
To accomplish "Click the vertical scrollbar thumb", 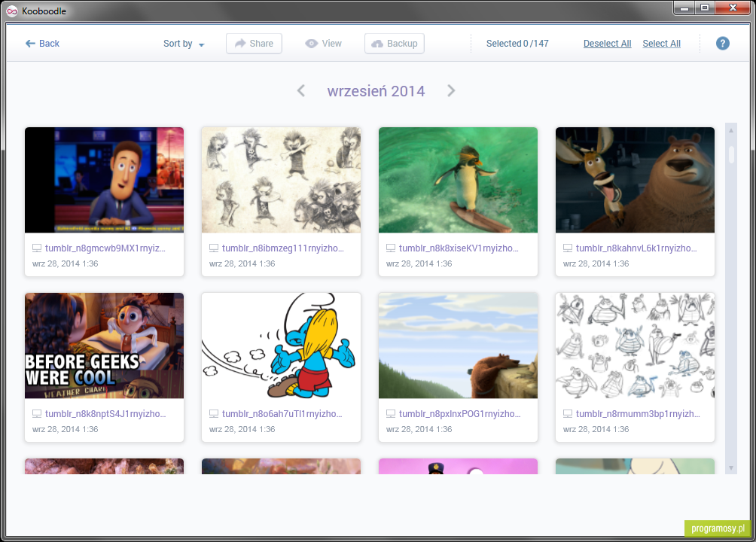I will (731, 154).
